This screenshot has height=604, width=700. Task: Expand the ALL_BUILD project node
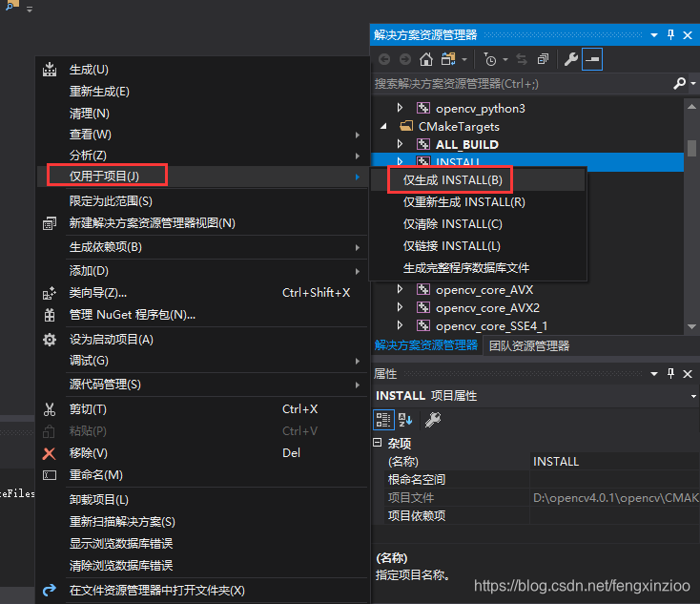click(x=400, y=144)
